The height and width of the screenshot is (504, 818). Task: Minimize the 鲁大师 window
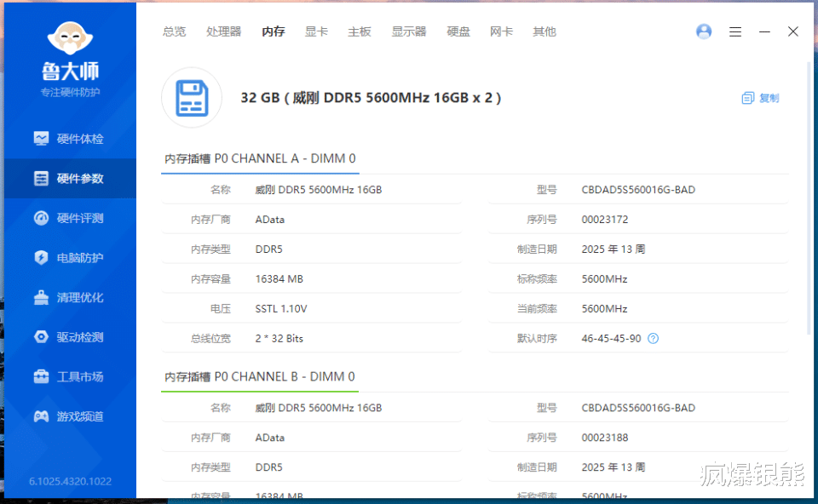pos(764,31)
